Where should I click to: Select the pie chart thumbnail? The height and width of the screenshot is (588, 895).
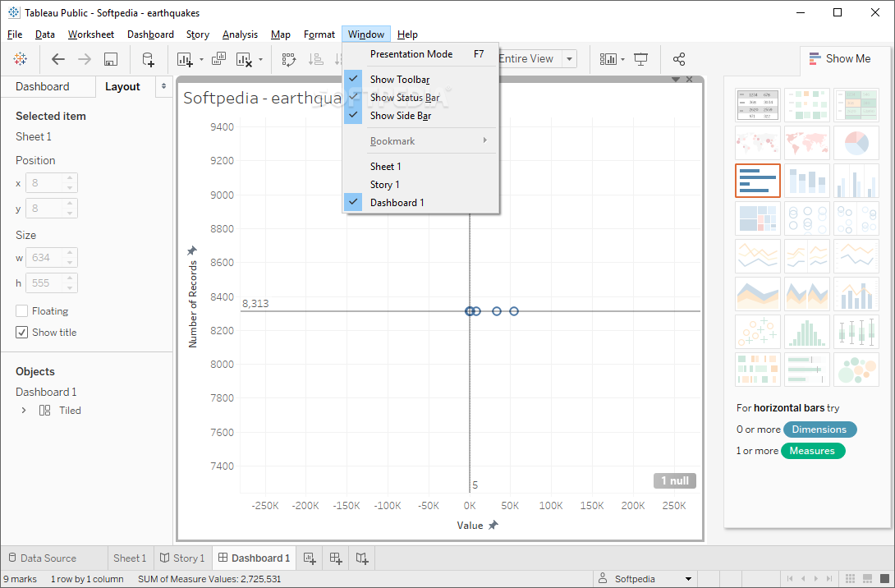coord(856,143)
